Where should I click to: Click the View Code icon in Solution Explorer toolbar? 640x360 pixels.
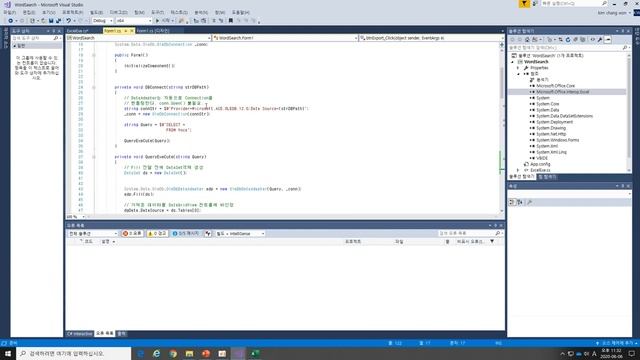592,40
